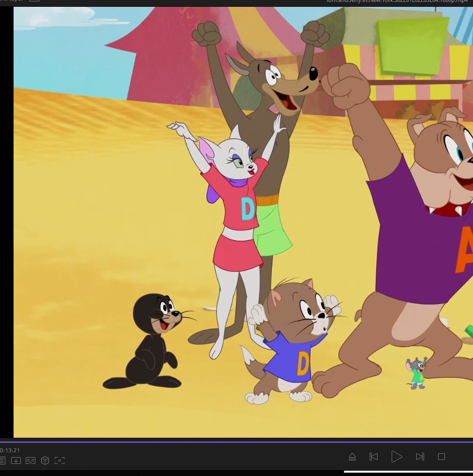Toggle VR headset viewing mode
This screenshot has height=476, width=473.
point(31,461)
